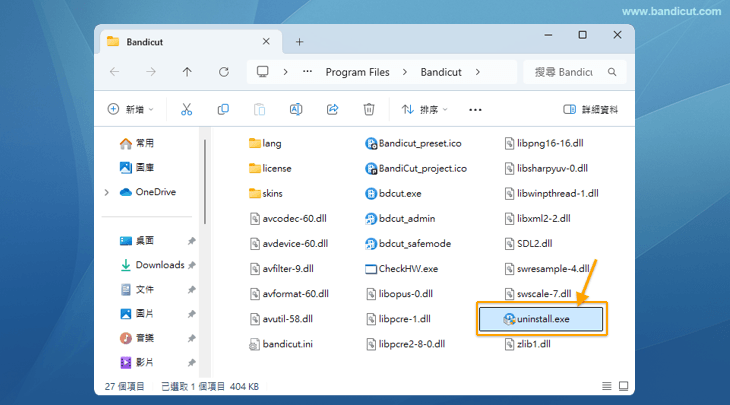This screenshot has height=405, width=730.
Task: Go up one folder level
Action: (187, 72)
